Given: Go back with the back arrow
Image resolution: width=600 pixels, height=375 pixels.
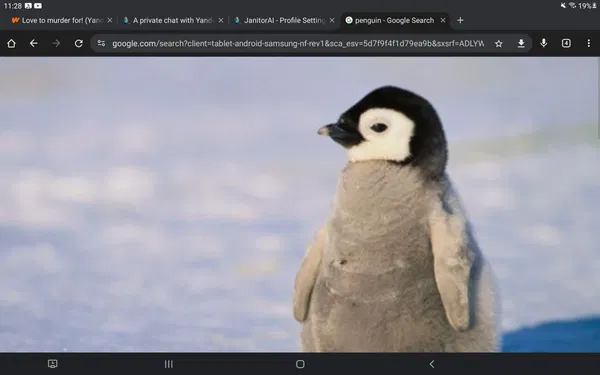Looking at the screenshot, I should [34, 44].
